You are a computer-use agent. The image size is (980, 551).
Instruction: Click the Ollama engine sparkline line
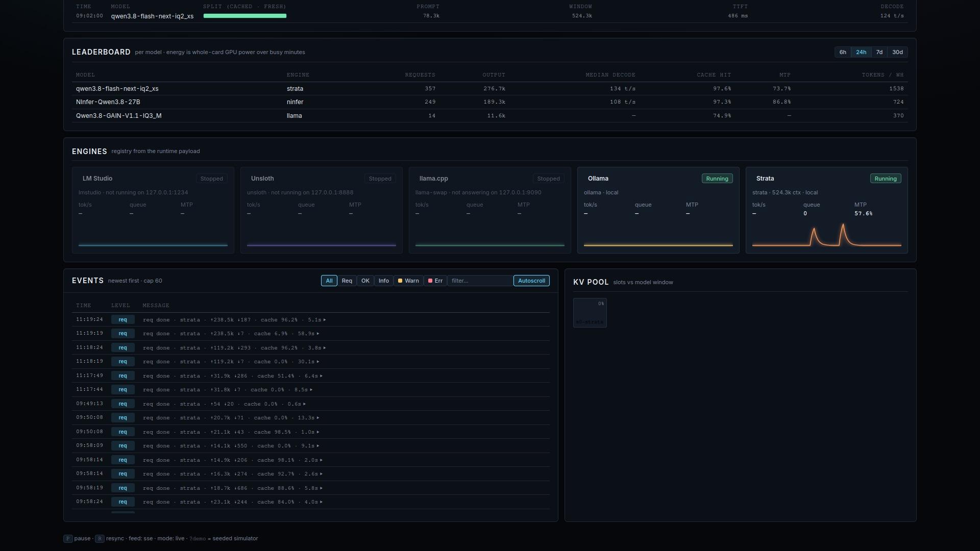pos(658,245)
